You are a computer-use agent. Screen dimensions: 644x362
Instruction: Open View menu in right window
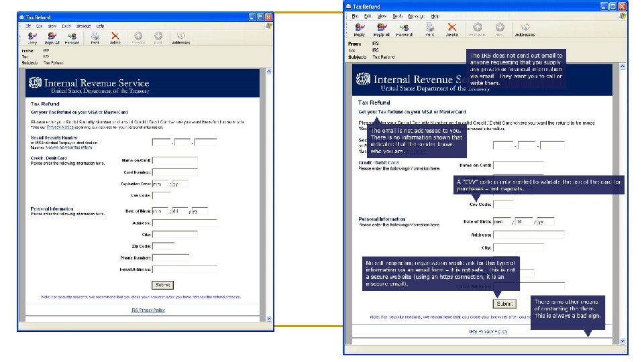[382, 16]
